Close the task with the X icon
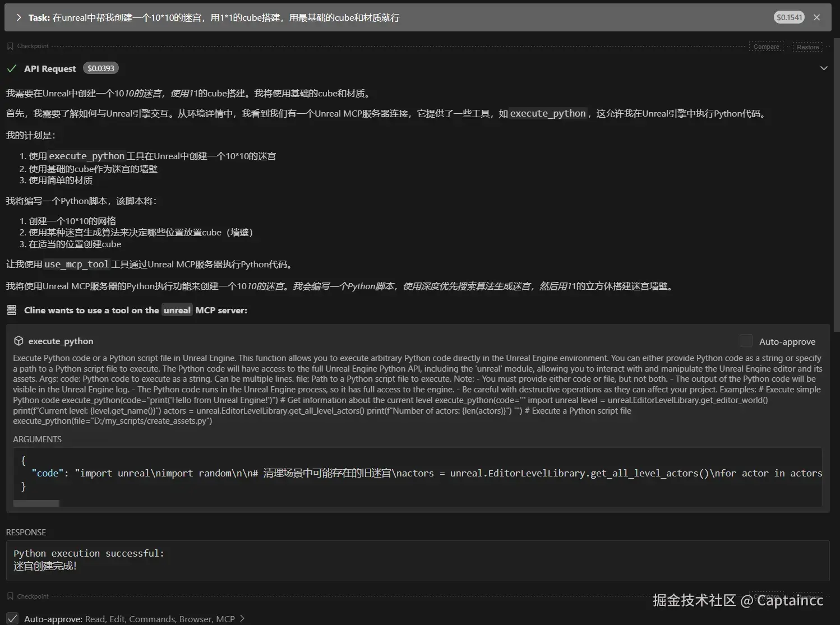Viewport: 840px width, 625px height. point(816,17)
